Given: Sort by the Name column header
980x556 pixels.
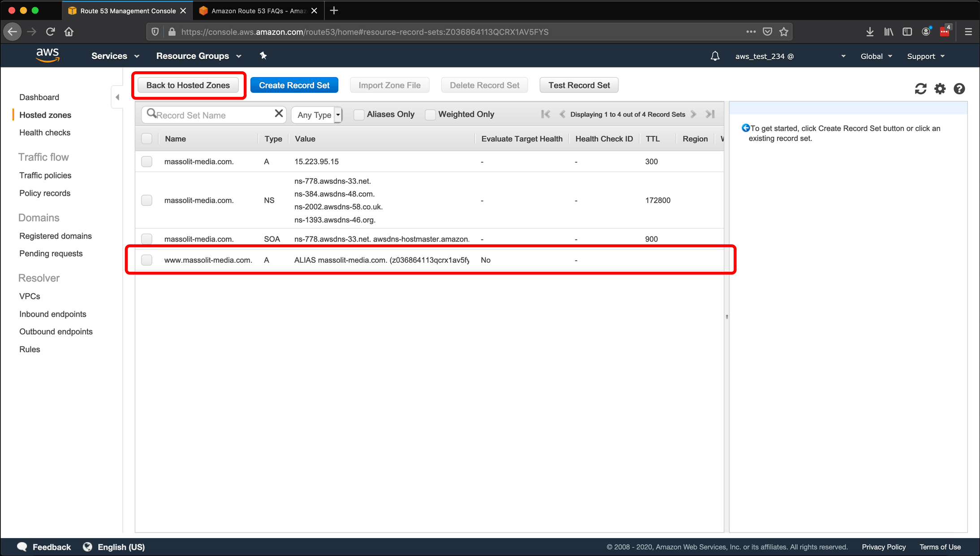Looking at the screenshot, I should point(175,139).
